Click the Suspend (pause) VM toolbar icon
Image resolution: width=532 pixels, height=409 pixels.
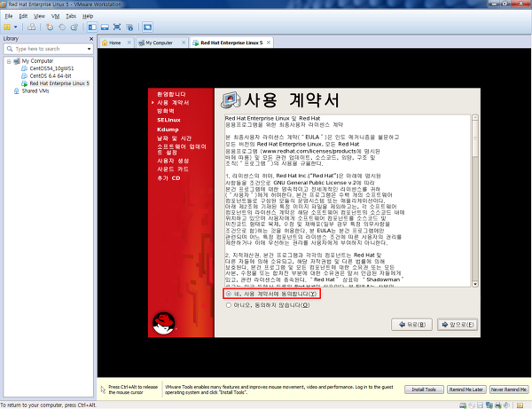[x=7, y=28]
